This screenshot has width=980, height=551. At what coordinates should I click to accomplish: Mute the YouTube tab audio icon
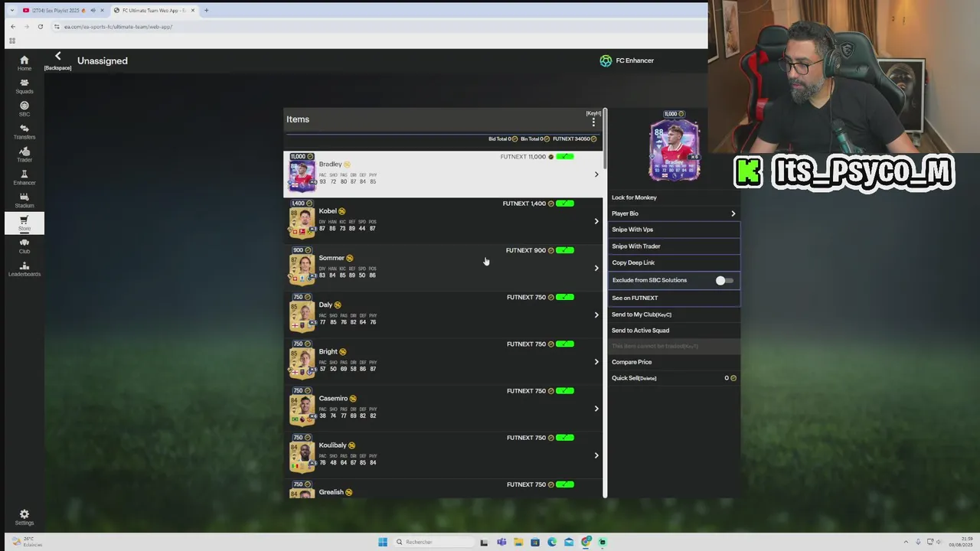point(93,11)
